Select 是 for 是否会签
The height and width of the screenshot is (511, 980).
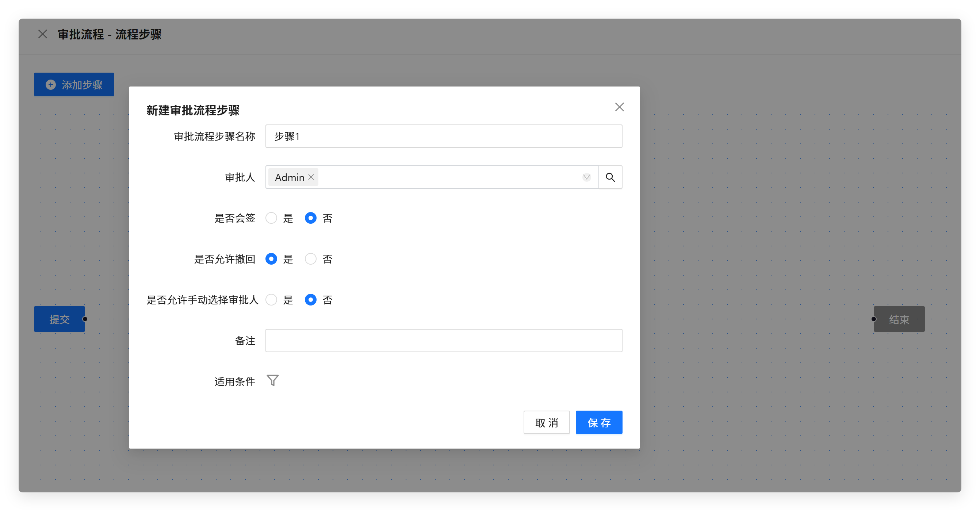pyautogui.click(x=271, y=218)
